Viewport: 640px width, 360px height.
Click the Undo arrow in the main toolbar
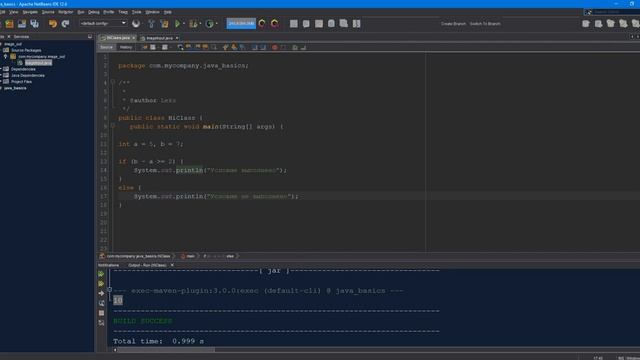pyautogui.click(x=53, y=24)
